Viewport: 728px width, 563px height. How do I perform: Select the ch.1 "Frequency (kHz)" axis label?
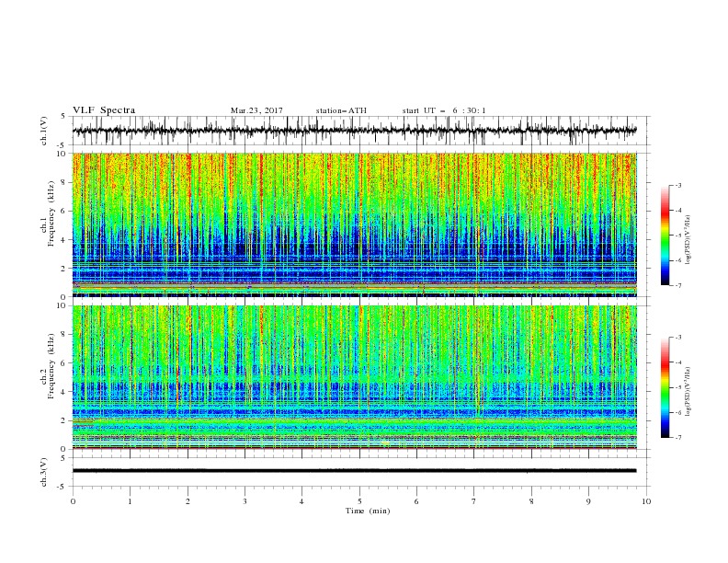(51, 213)
